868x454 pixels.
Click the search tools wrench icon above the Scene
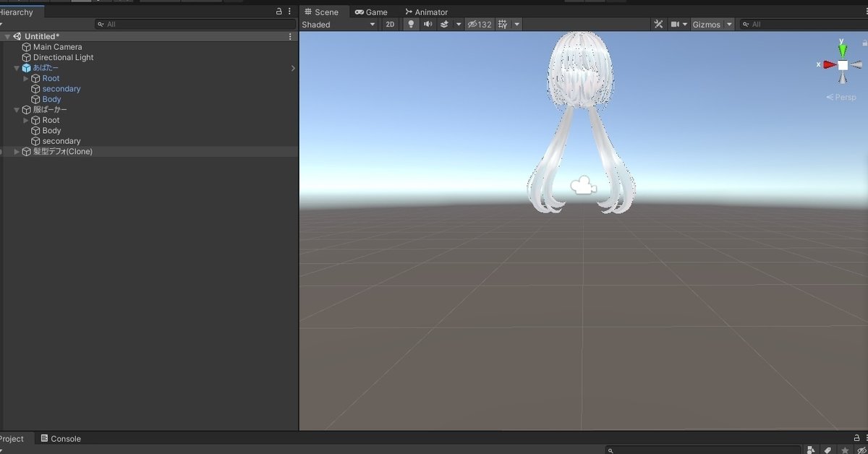coord(658,24)
